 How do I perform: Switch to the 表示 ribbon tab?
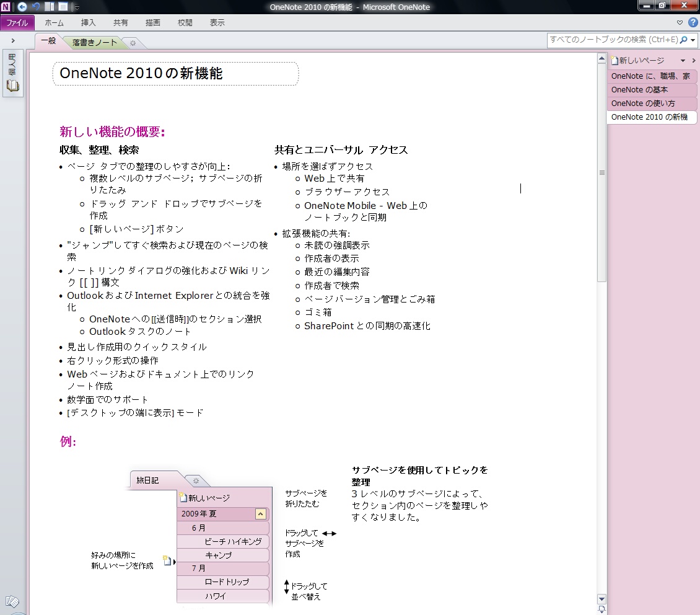click(217, 23)
